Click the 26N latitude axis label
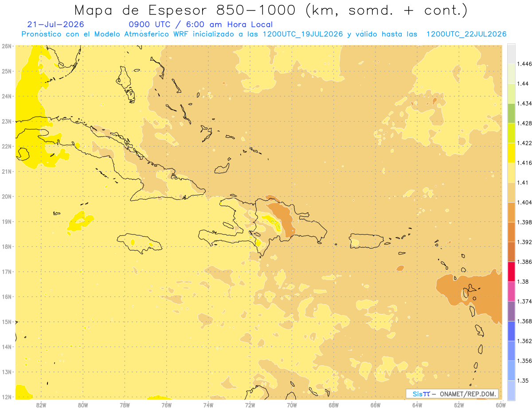Image resolution: width=532 pixels, height=411 pixels. 6,46
